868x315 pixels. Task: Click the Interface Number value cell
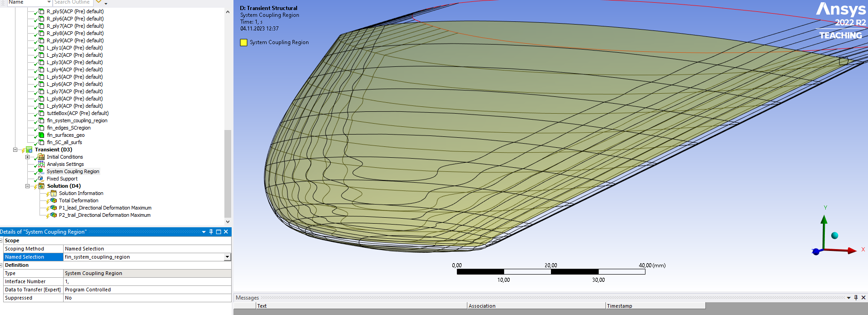click(x=147, y=281)
